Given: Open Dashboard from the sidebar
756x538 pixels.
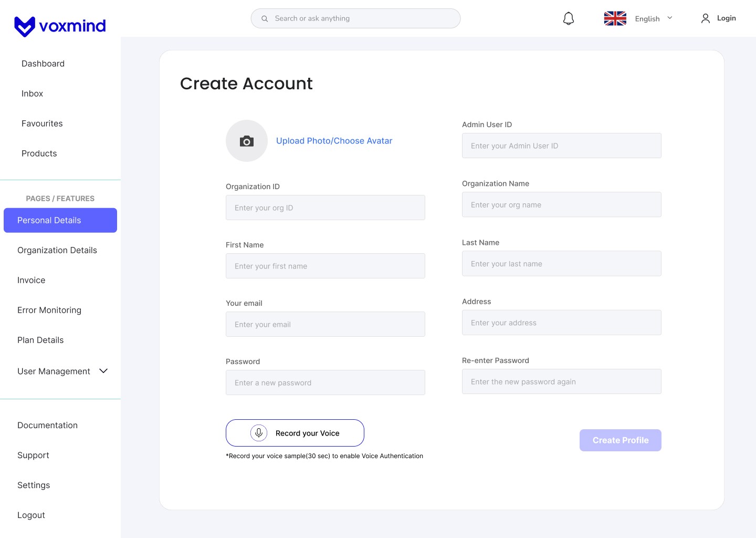Looking at the screenshot, I should click(x=43, y=64).
